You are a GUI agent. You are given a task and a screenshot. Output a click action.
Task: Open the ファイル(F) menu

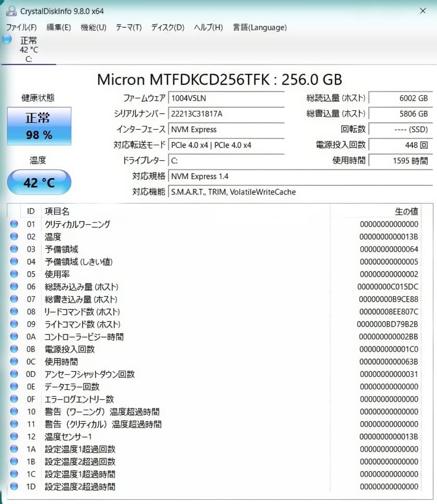(21, 27)
